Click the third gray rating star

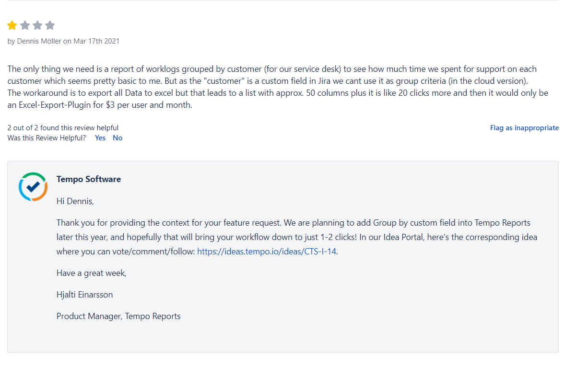pyautogui.click(x=37, y=25)
